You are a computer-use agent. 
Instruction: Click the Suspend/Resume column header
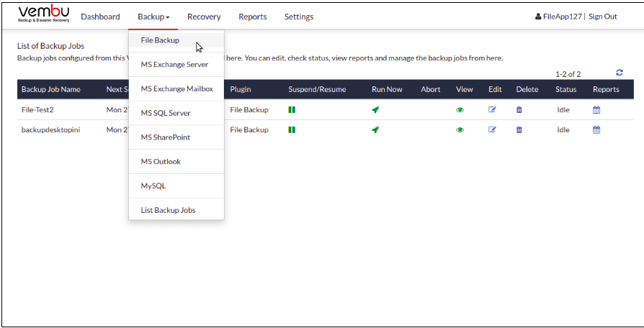coord(317,89)
